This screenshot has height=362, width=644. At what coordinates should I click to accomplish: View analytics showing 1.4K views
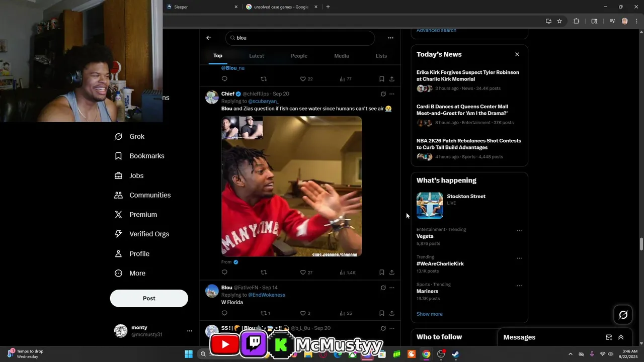348,273
